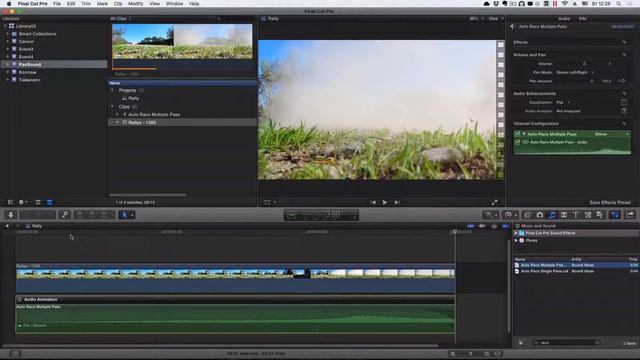Open the Transitions browser icon
This screenshot has height=360, width=640.
[x=564, y=215]
